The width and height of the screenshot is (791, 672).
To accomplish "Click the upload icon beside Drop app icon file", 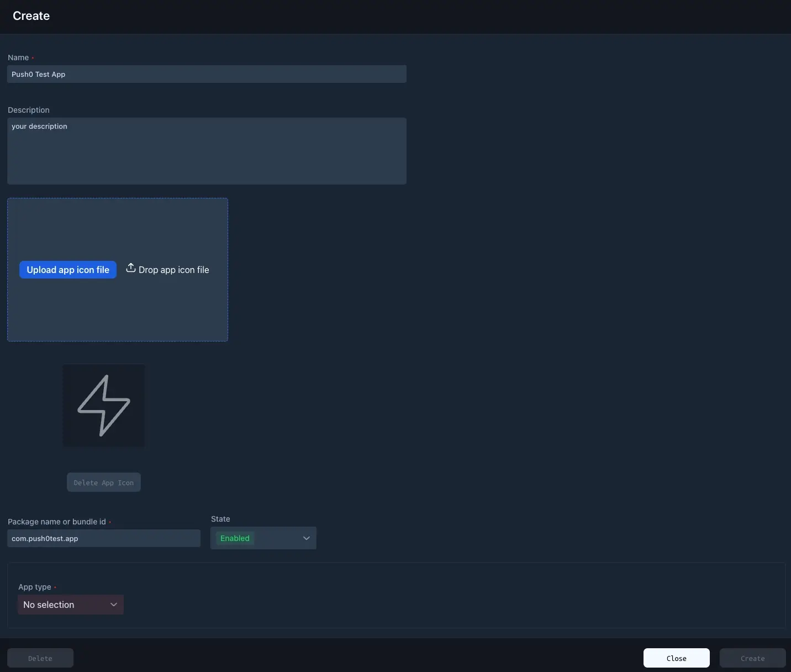I will [131, 269].
